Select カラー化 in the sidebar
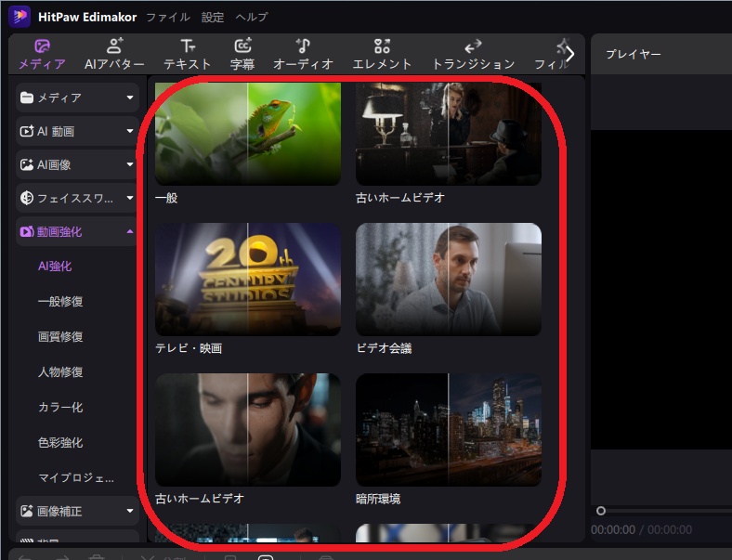 pyautogui.click(x=60, y=408)
